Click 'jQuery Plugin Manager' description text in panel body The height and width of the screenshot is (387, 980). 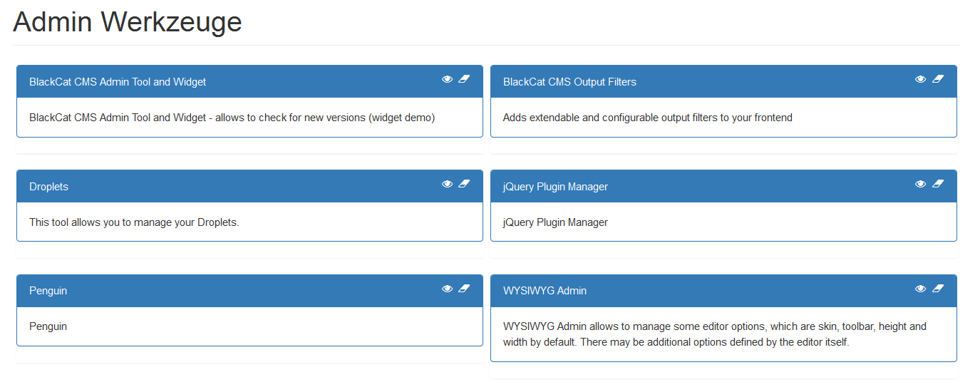(x=555, y=222)
